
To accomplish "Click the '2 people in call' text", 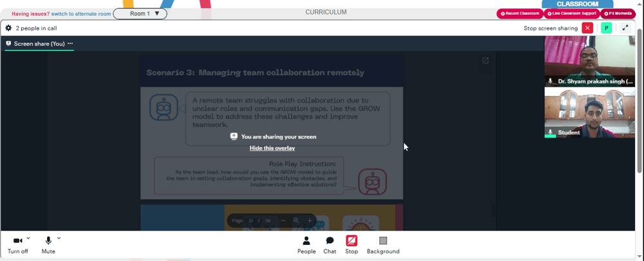I will click(x=36, y=28).
